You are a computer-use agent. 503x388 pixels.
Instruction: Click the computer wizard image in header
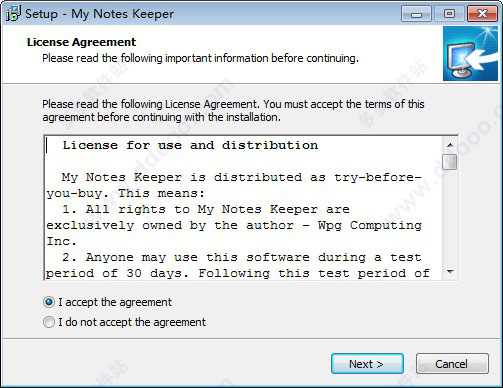tap(470, 54)
